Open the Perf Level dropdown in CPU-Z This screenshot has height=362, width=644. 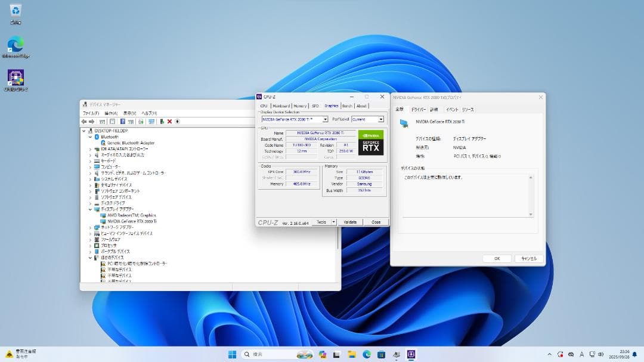pyautogui.click(x=380, y=119)
